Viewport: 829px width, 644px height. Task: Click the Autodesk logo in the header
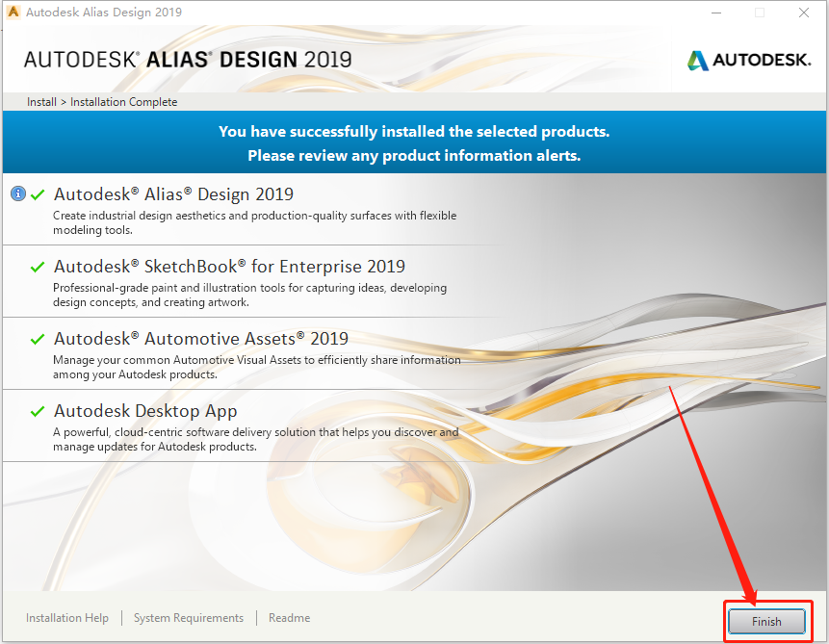749,61
